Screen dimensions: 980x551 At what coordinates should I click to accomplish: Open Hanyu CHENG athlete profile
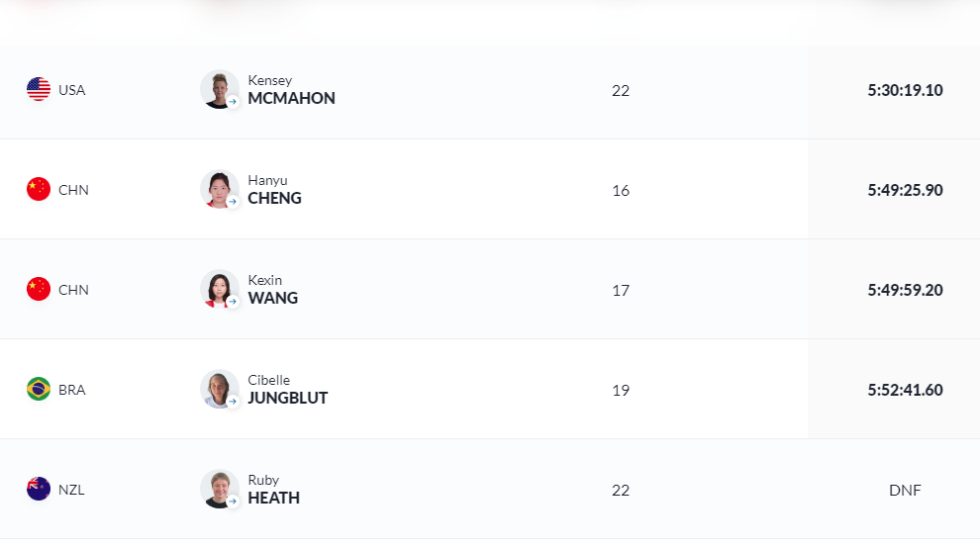(274, 190)
